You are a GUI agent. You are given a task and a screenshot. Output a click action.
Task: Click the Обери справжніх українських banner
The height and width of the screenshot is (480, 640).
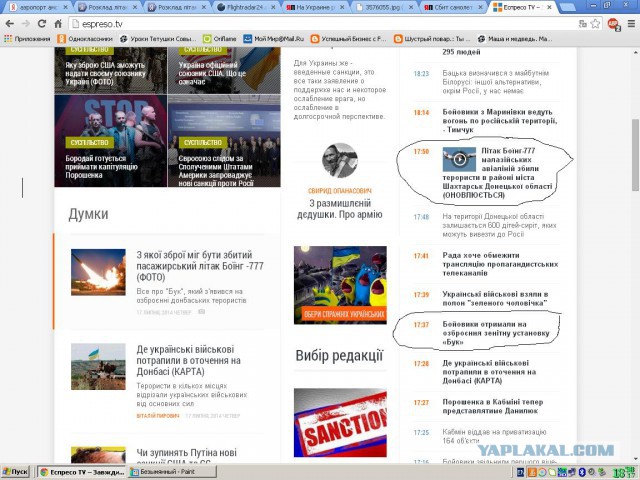click(340, 285)
